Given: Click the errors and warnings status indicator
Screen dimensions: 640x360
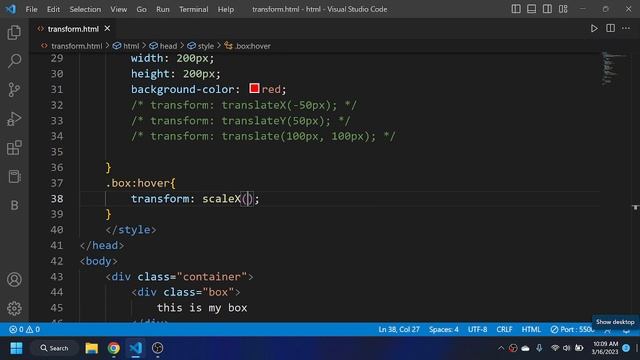Looking at the screenshot, I should [24, 329].
